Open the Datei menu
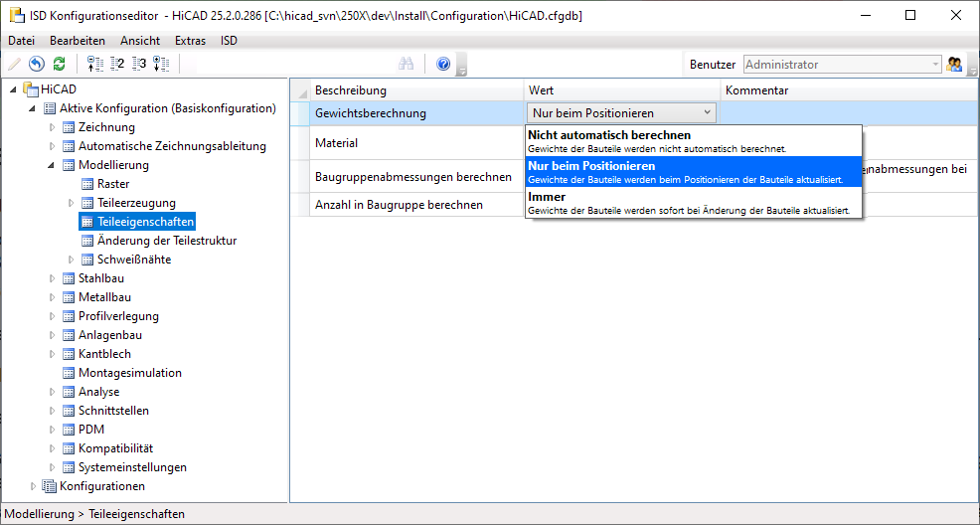 [x=21, y=41]
